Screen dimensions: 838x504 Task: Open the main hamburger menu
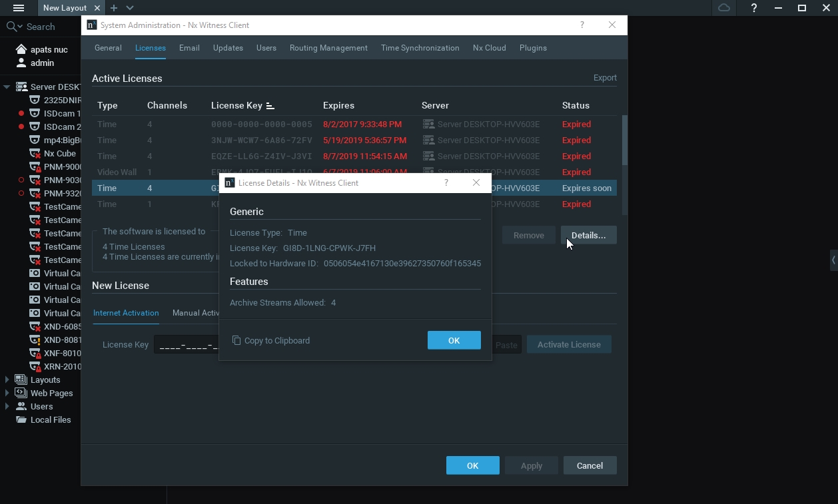19,8
